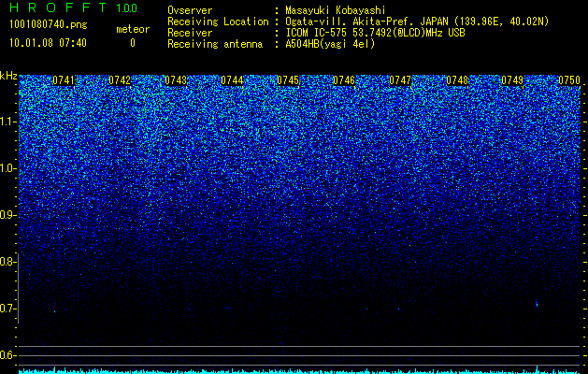588x374 pixels.
Task: Click the Ogata-vill. Akita-Pref. JAPAN location text
Action: click(x=417, y=22)
